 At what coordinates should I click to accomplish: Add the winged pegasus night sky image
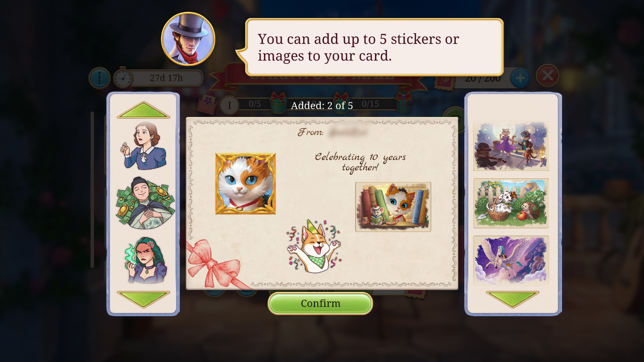[511, 260]
